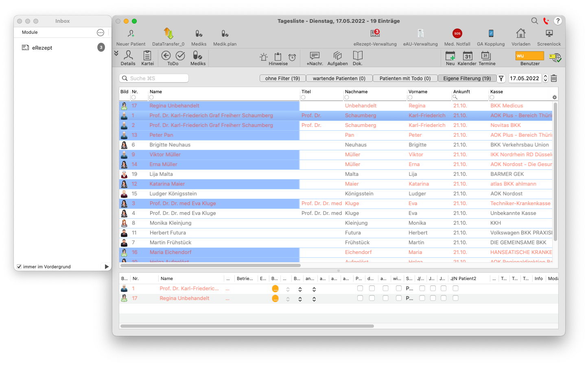Image resolution: width=588 pixels, height=366 pixels.
Task: Select radio button under Kasse column
Action: tap(492, 97)
